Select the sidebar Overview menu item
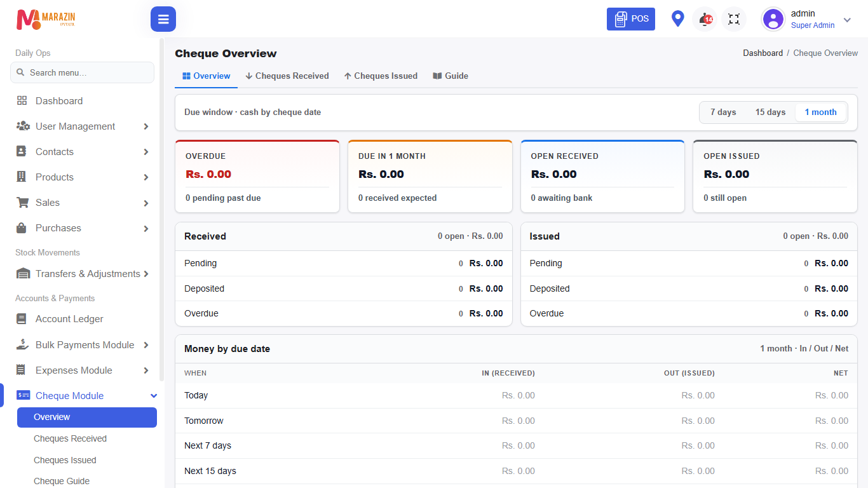 (87, 417)
